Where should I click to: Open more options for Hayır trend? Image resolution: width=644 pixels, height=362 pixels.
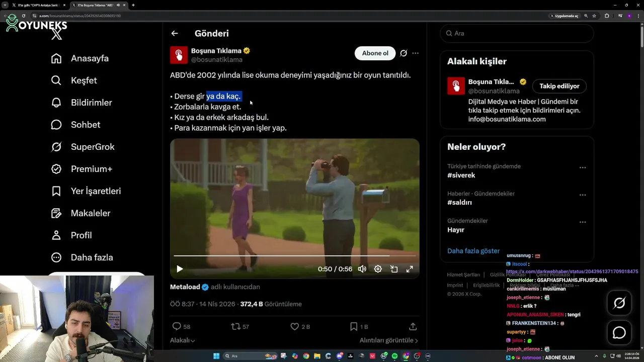click(583, 222)
